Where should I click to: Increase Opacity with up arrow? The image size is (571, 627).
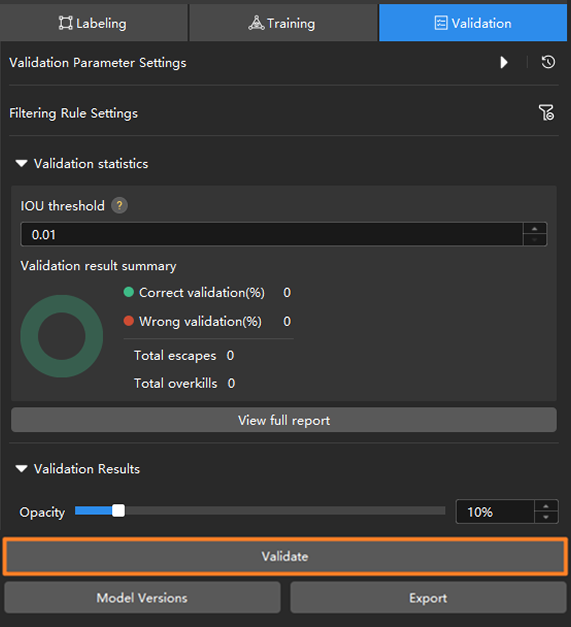(546, 506)
